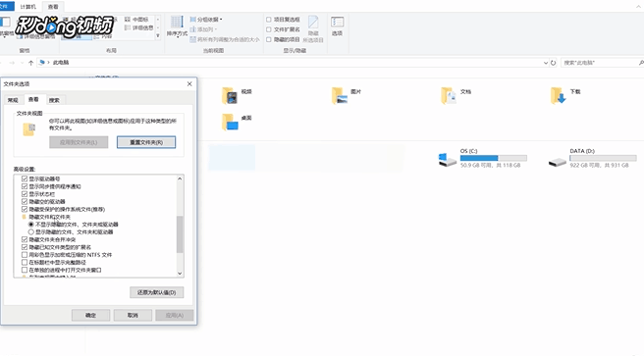
Task: Expand the layout gallery more arrow
Action: coord(158,36)
